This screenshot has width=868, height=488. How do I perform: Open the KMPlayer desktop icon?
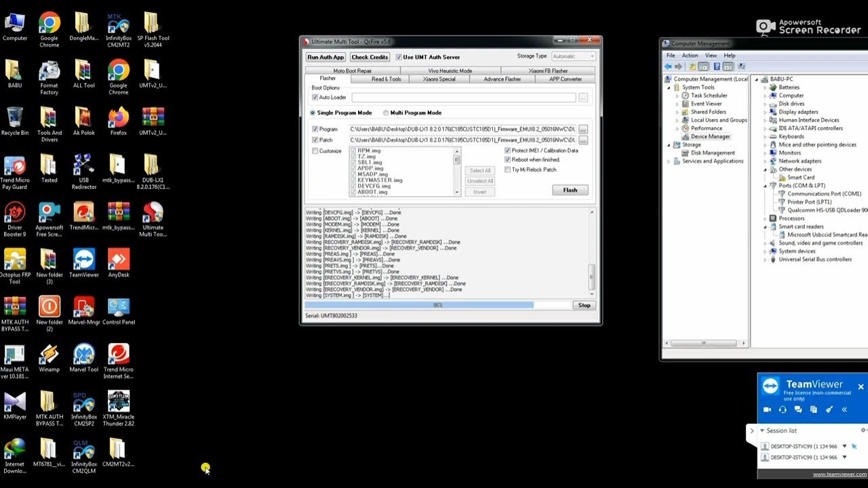tap(15, 405)
